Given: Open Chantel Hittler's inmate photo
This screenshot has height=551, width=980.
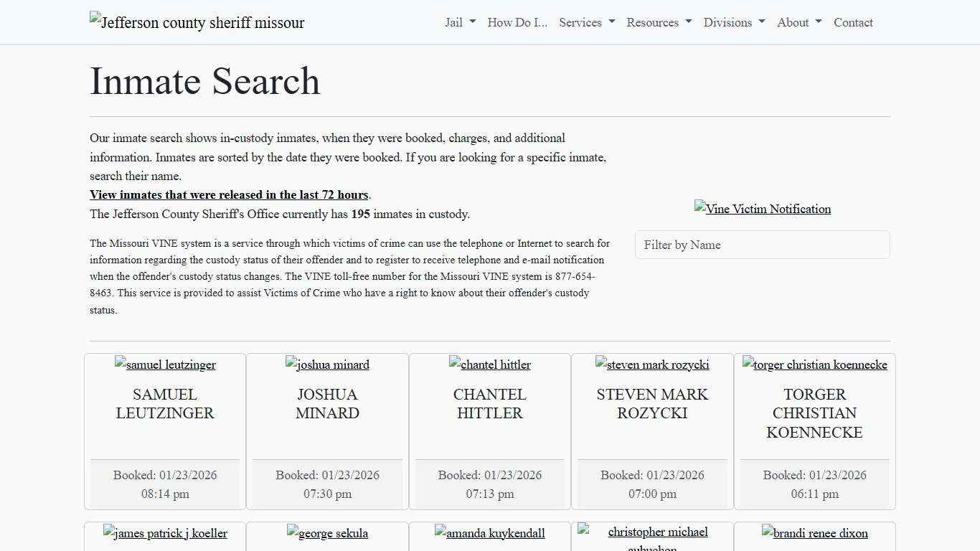Looking at the screenshot, I should pos(489,364).
